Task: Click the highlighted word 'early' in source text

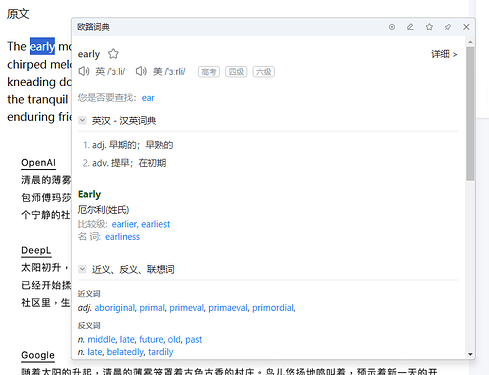Action: tap(42, 46)
